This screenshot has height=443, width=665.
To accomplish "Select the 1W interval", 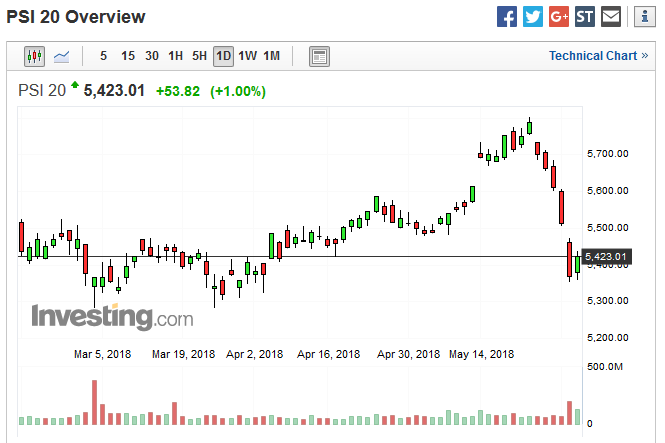I will click(x=247, y=56).
